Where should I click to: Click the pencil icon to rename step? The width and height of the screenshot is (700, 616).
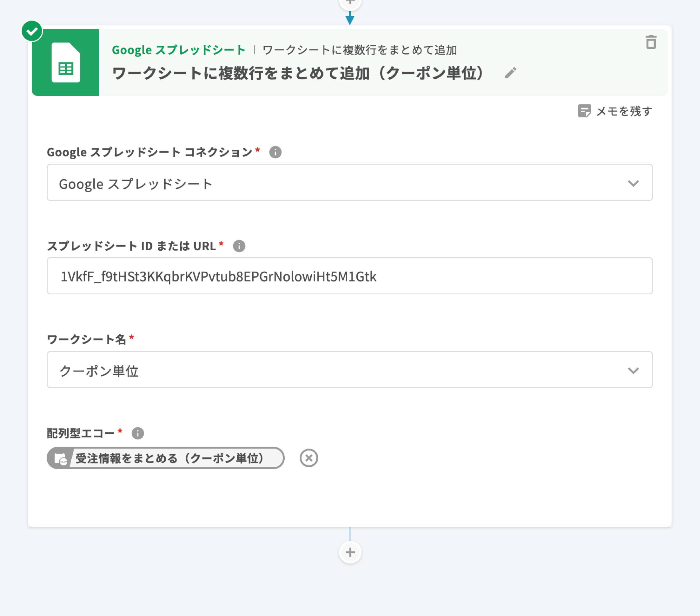tap(510, 73)
